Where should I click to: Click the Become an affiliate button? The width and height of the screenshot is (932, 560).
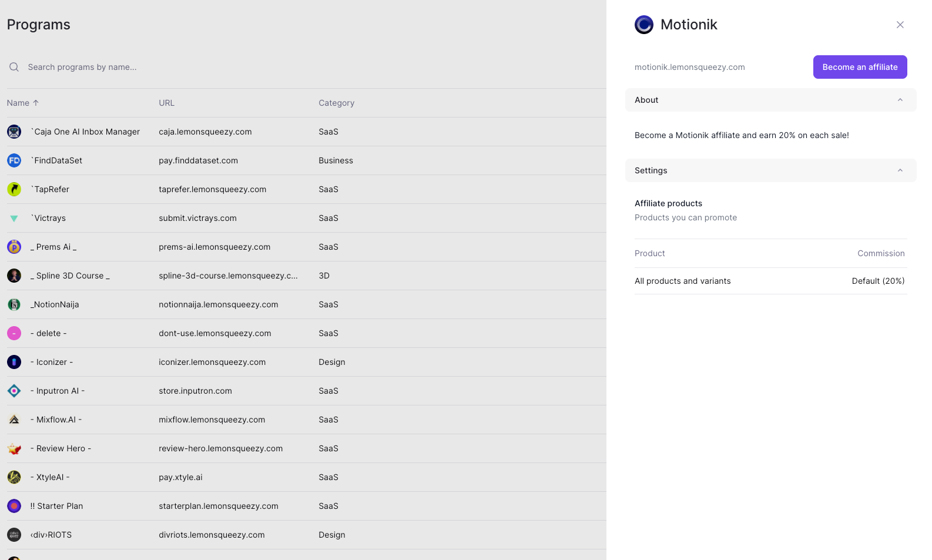pyautogui.click(x=860, y=67)
